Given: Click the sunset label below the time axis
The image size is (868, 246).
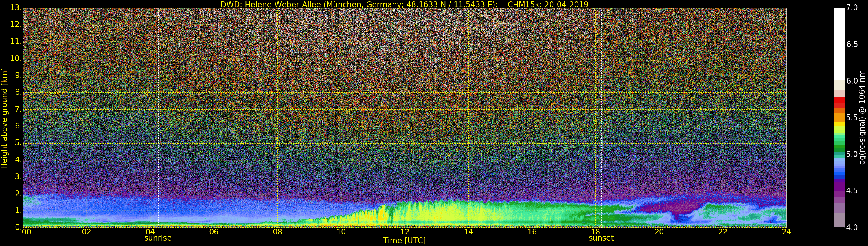Looking at the screenshot, I should 601,238.
